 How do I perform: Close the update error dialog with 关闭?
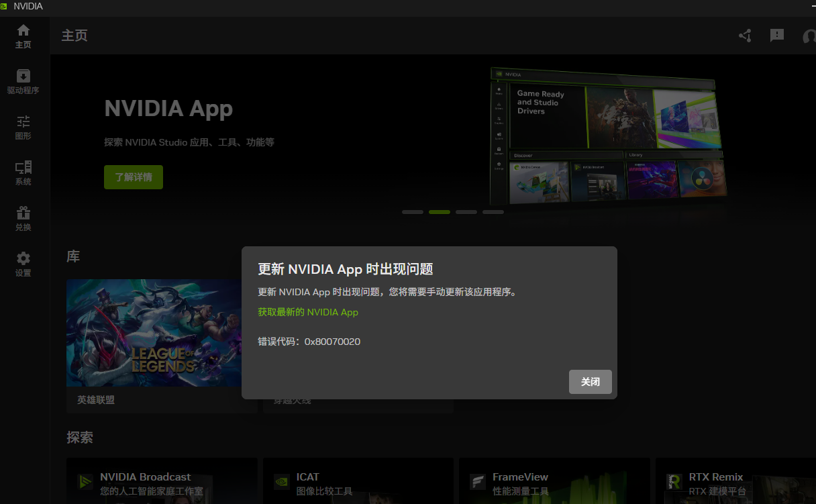point(591,381)
